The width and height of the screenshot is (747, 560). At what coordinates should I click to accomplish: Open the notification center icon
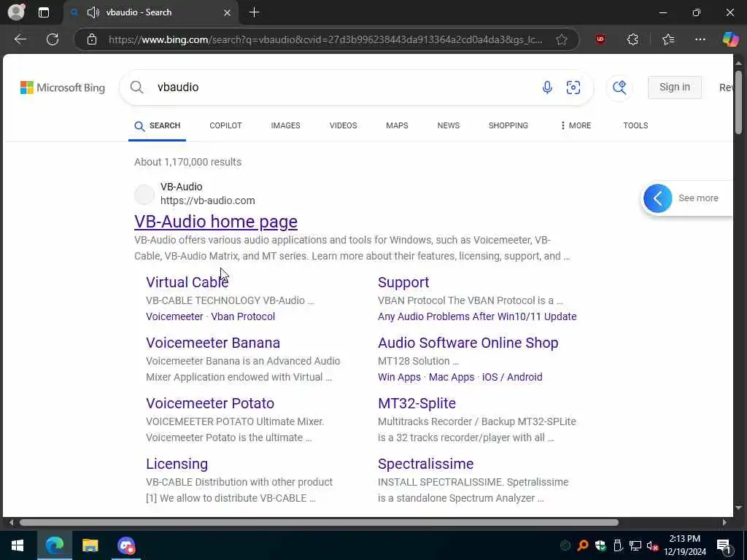(724, 545)
